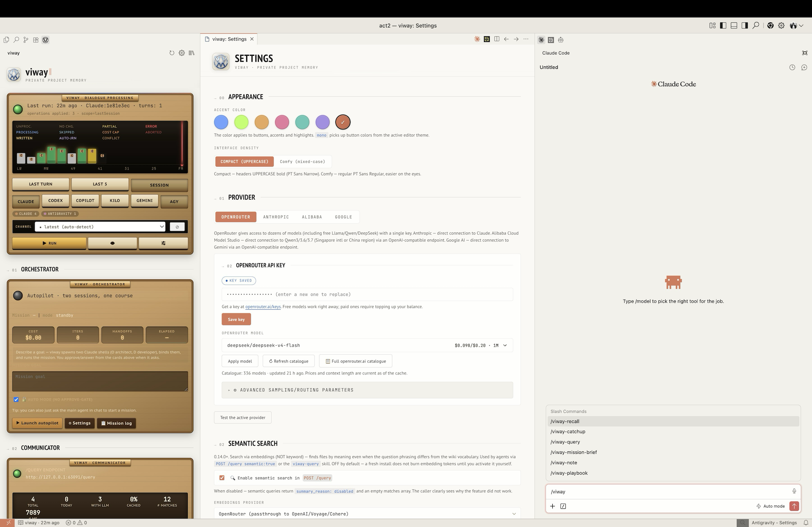
Task: Click the Save key button
Action: point(236,319)
